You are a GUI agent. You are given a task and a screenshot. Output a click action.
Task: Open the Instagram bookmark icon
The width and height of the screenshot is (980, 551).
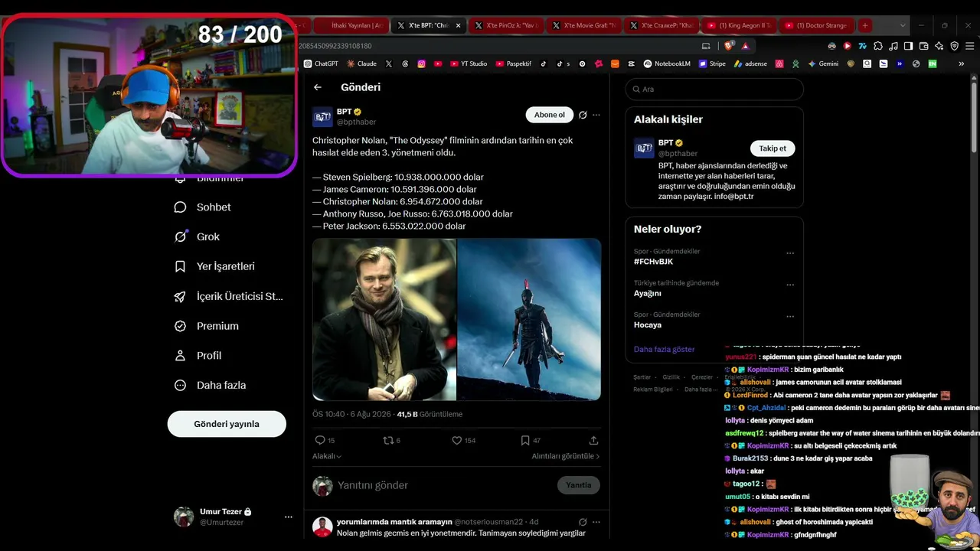421,64
